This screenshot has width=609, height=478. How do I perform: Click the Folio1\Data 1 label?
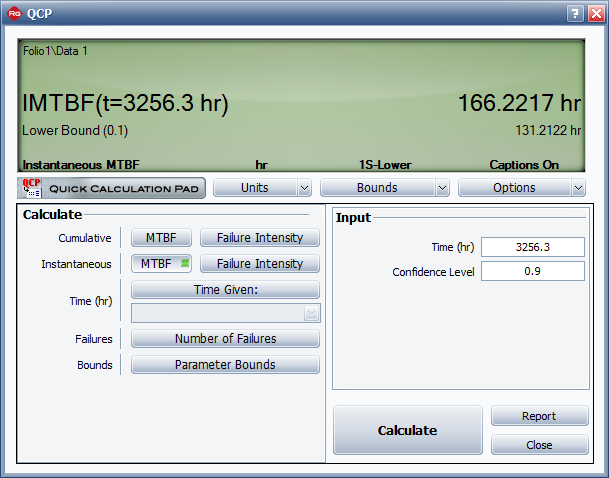tap(55, 51)
